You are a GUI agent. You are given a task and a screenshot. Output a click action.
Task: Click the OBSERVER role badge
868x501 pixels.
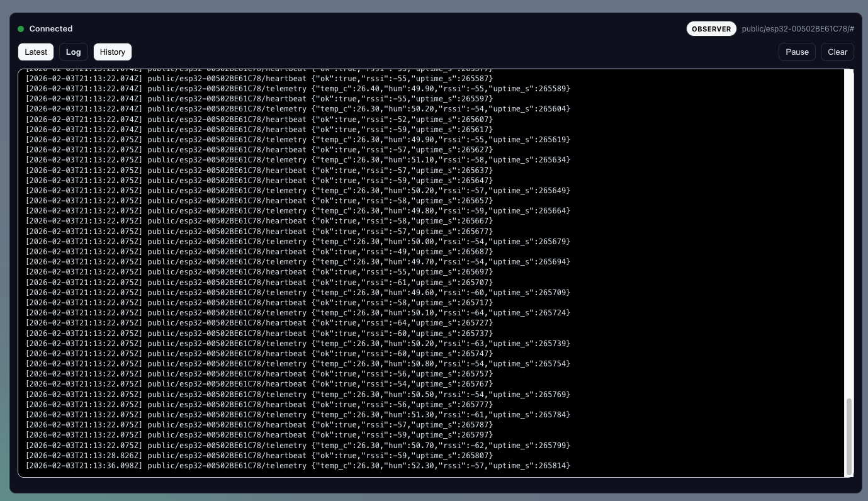pos(711,29)
